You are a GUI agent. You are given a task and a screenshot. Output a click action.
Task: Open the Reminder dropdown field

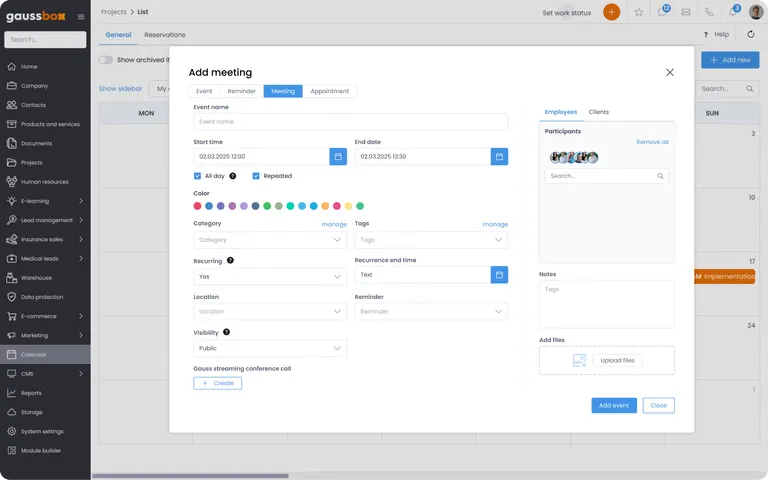tap(431, 312)
